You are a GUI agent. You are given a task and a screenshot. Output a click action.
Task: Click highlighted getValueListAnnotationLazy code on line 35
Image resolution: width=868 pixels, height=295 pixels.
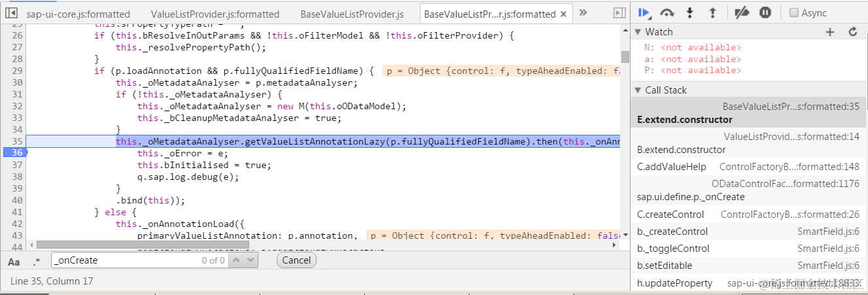[368, 141]
